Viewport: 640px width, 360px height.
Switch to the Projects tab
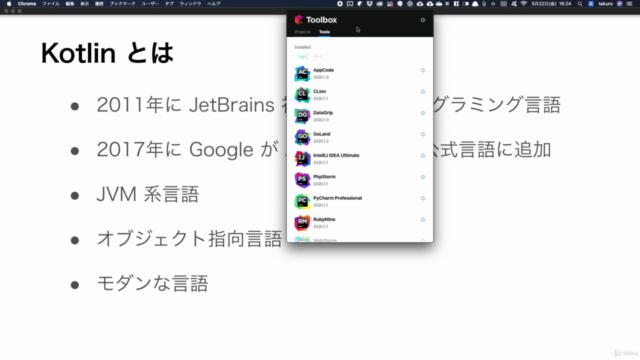[x=302, y=32]
